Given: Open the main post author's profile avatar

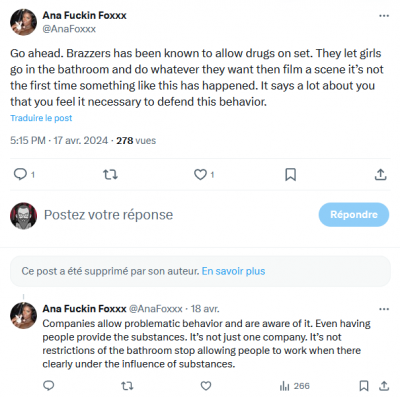Looking at the screenshot, I should [23, 22].
